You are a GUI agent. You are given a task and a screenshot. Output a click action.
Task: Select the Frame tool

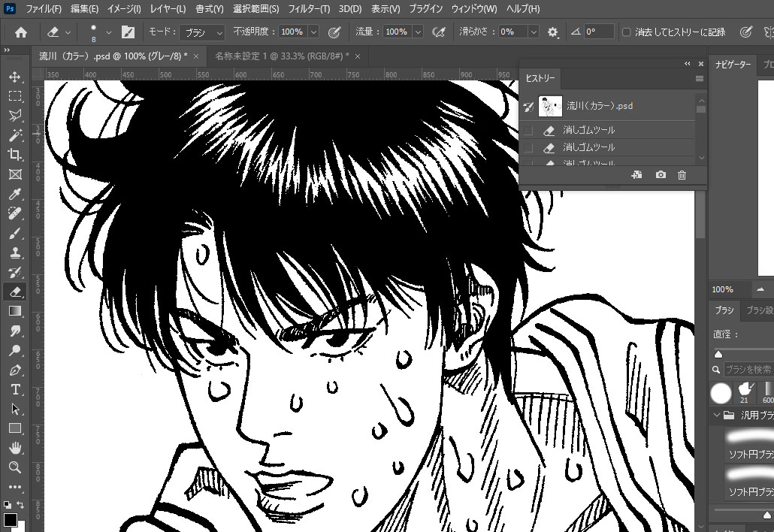click(x=15, y=174)
